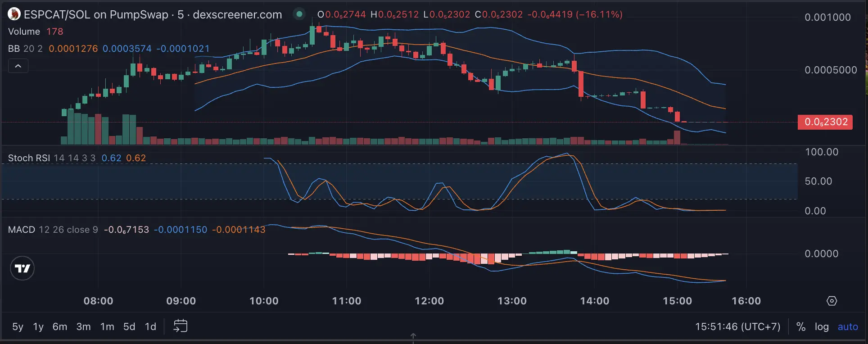Toggle log scale mode

[822, 327]
